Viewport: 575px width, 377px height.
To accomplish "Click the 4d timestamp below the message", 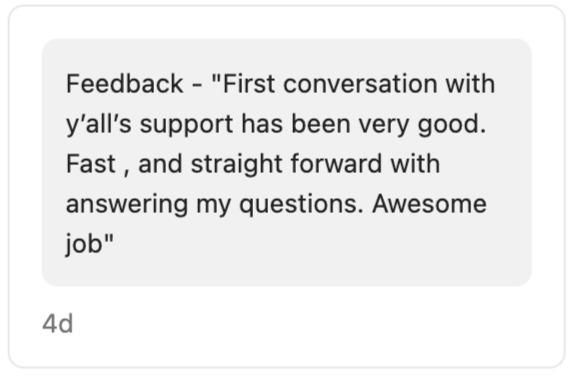I will 58,324.
